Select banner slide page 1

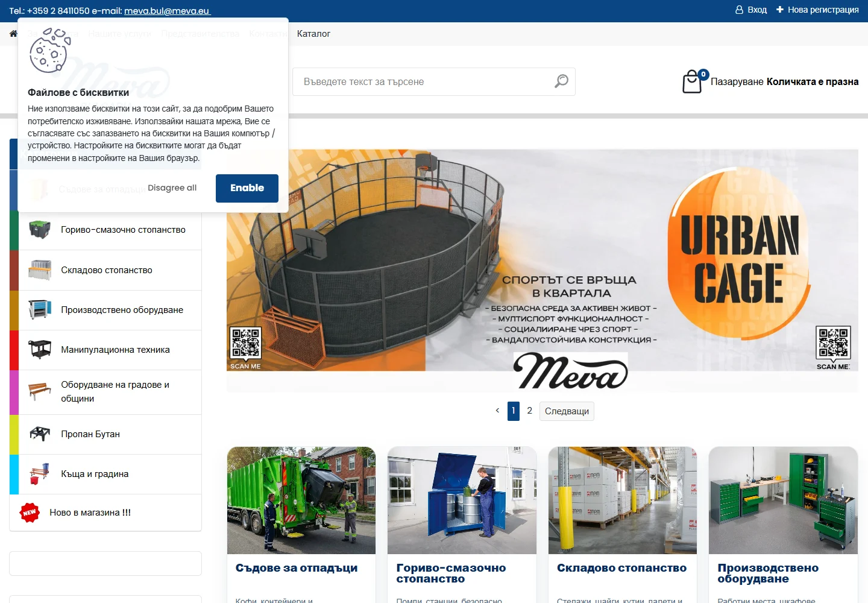point(514,411)
